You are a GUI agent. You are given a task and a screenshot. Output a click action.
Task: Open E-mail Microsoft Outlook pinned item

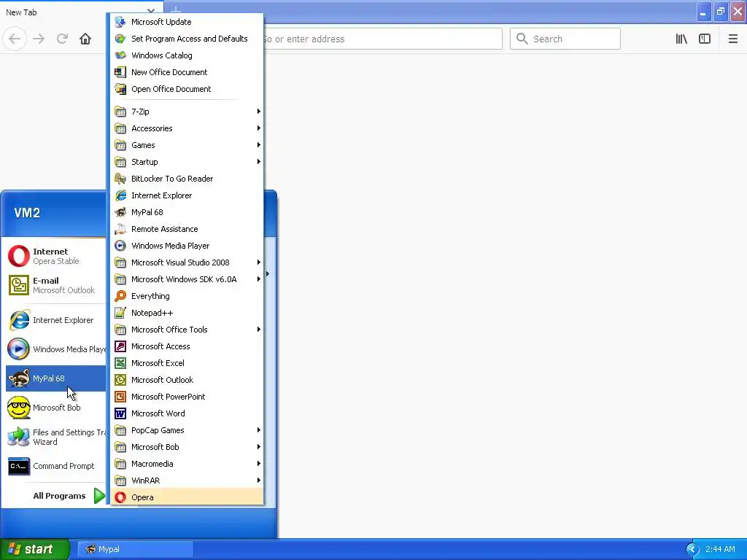pos(55,285)
